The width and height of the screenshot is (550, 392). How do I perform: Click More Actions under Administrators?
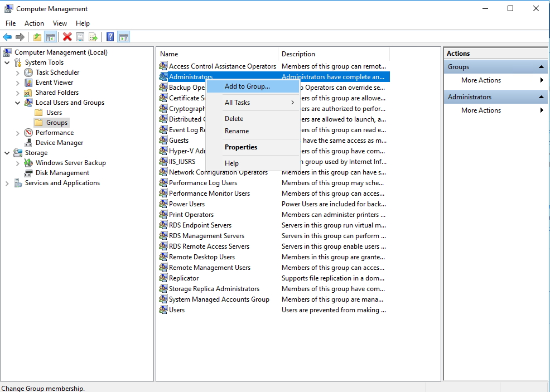[x=481, y=110]
